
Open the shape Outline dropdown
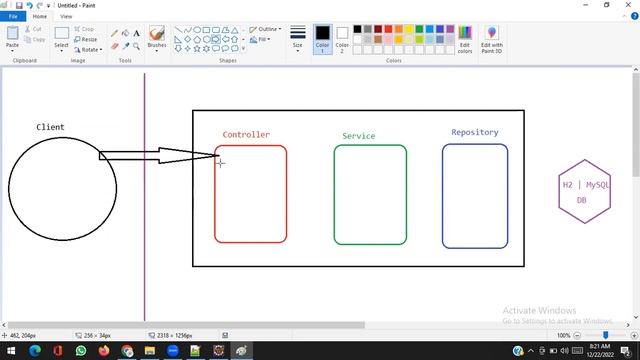coord(265,29)
